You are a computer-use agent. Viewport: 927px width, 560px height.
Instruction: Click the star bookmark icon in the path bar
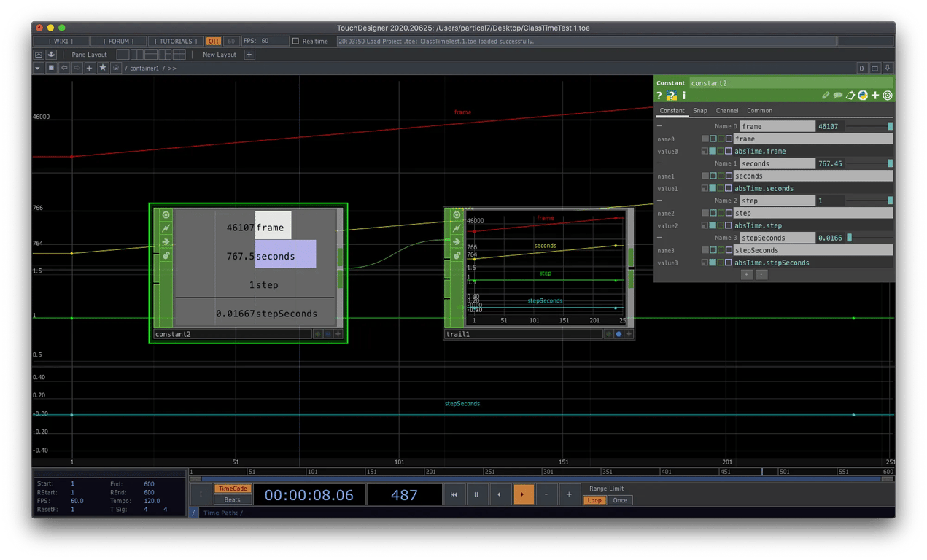pyautogui.click(x=103, y=67)
